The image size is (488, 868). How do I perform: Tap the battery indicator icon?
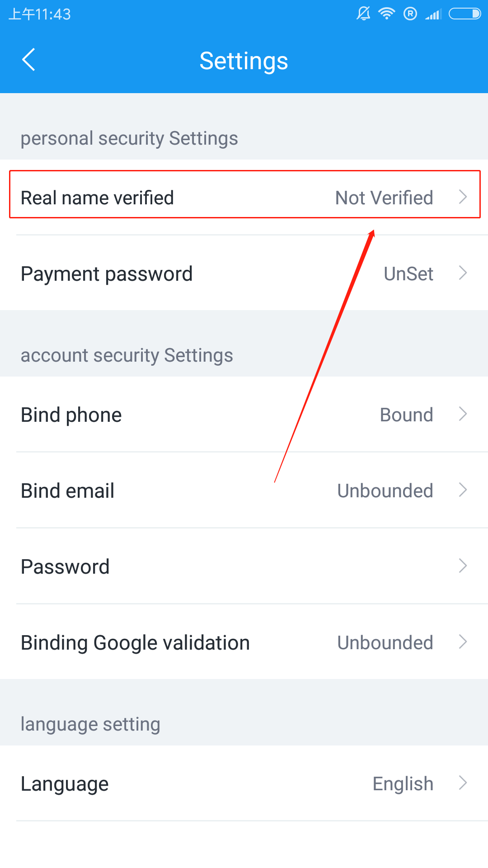465,14
